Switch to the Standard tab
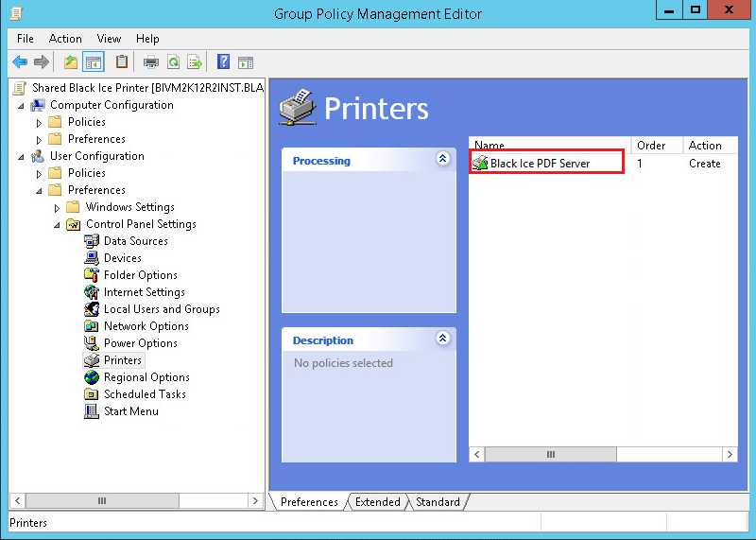Screen dimensions: 756x540 (x=438, y=502)
